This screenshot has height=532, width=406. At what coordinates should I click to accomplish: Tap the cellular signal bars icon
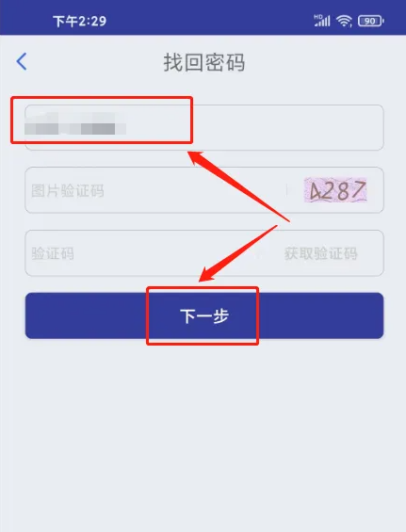coord(322,21)
